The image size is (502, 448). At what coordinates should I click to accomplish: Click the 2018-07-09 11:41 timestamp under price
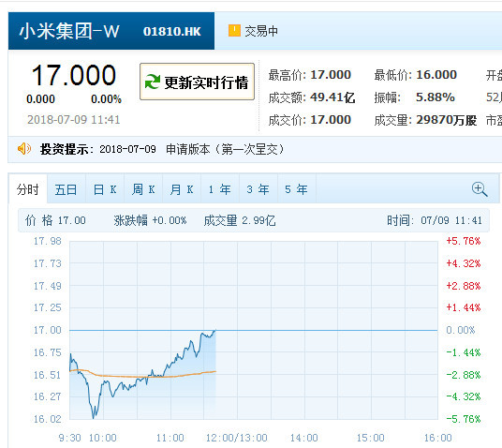[74, 120]
